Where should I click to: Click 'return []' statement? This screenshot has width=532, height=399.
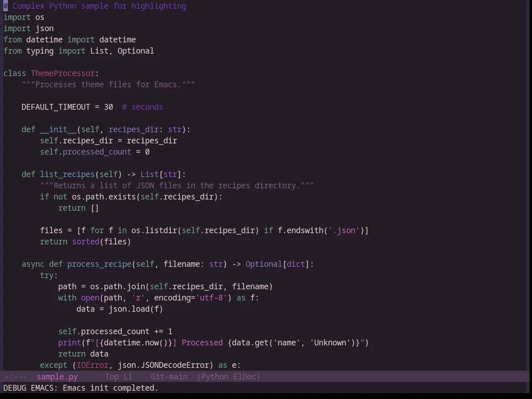point(79,208)
